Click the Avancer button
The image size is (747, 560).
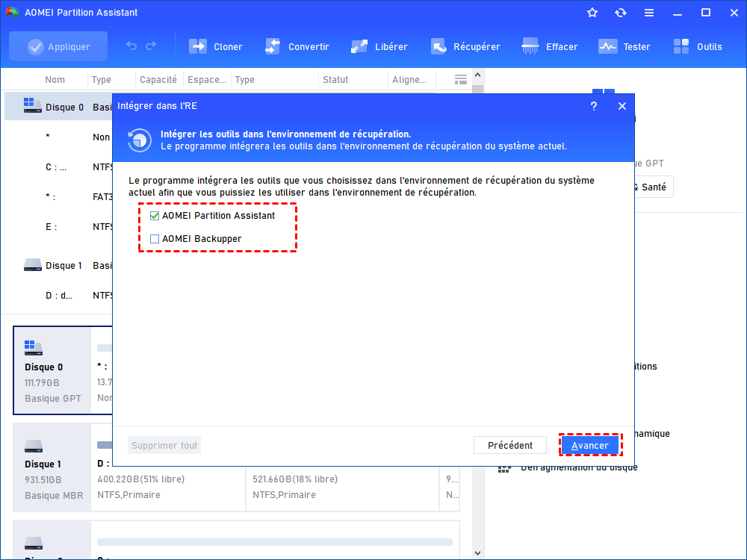tap(590, 446)
